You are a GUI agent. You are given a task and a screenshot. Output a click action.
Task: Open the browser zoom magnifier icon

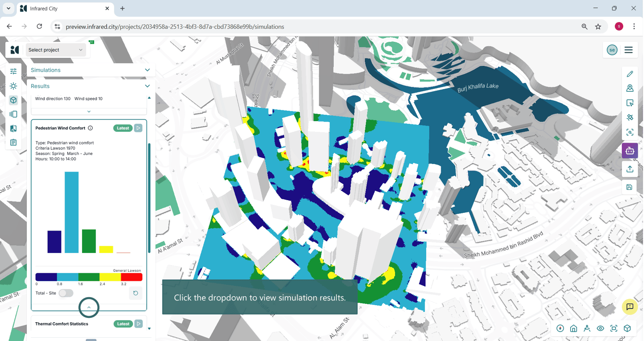(x=585, y=27)
